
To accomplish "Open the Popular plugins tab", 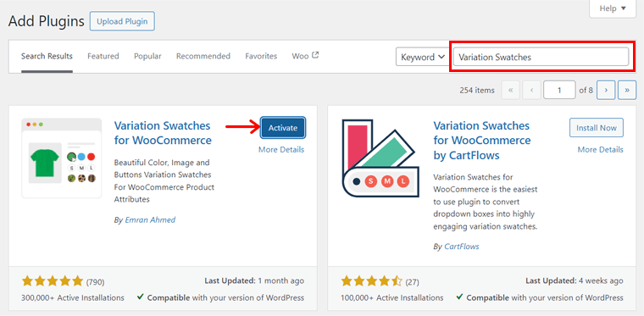I will (147, 56).
